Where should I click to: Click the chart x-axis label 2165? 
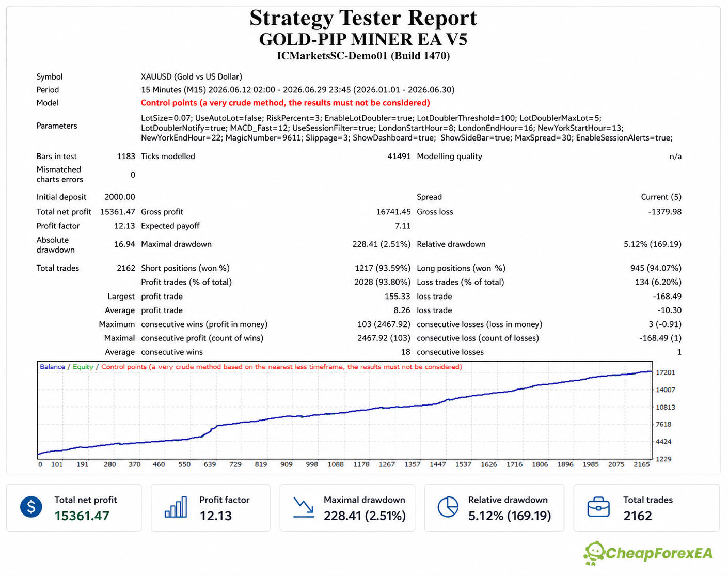(642, 464)
